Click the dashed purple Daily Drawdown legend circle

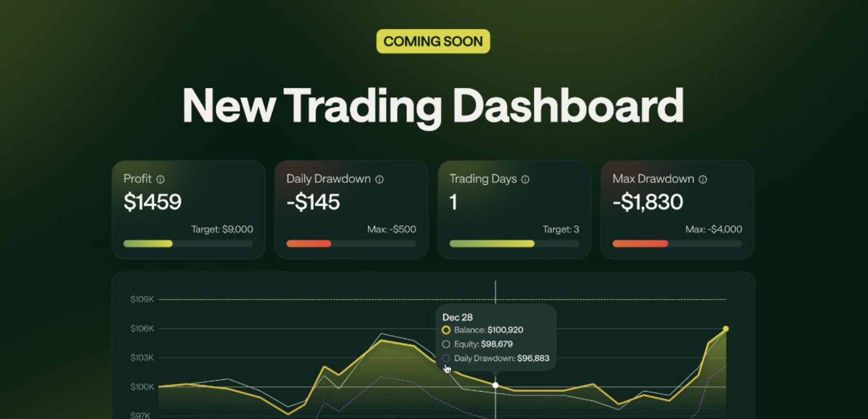click(446, 358)
